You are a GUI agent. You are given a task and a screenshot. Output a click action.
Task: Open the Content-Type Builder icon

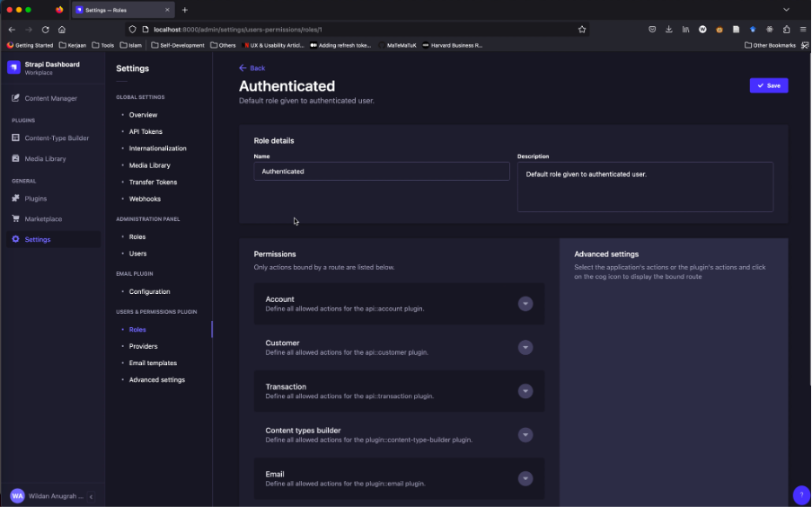[15, 138]
